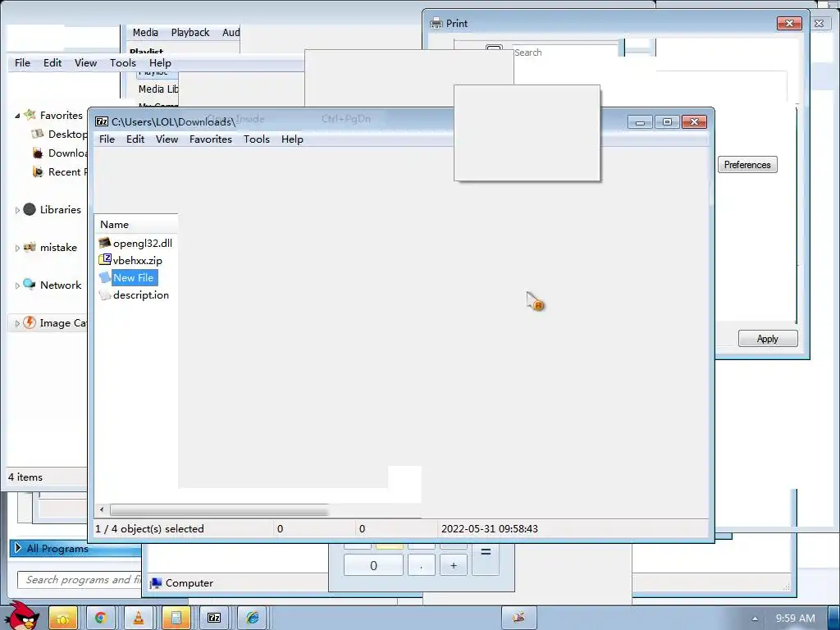The height and width of the screenshot is (630, 840).
Task: Click the printer icon in Print title bar
Action: [436, 23]
